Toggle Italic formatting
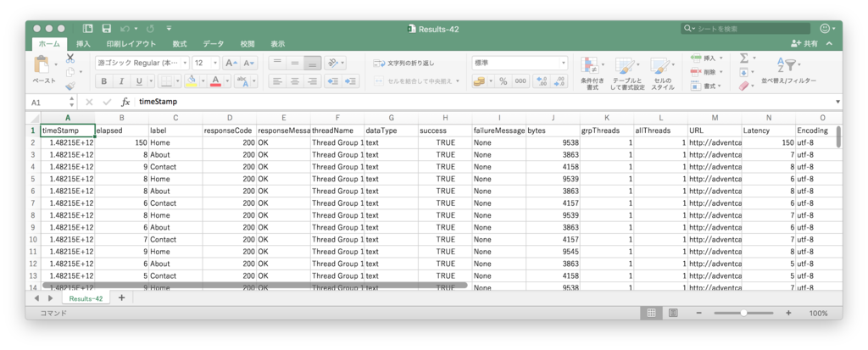 pos(121,81)
